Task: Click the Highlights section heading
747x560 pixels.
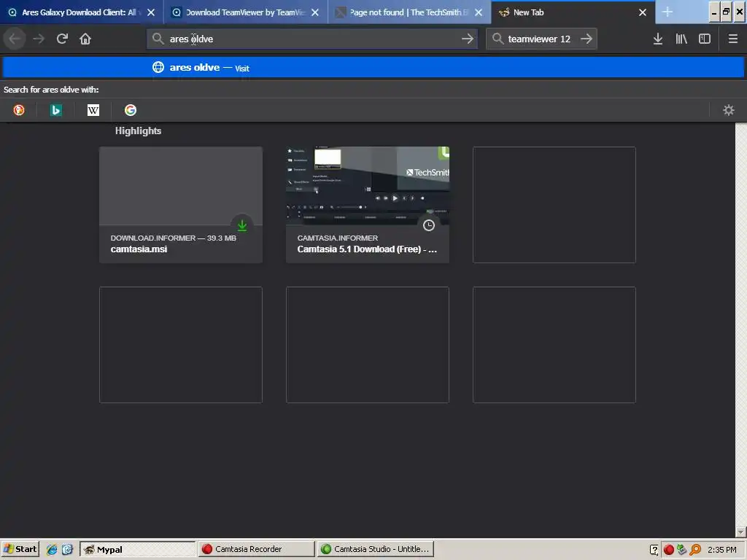Action: point(138,131)
